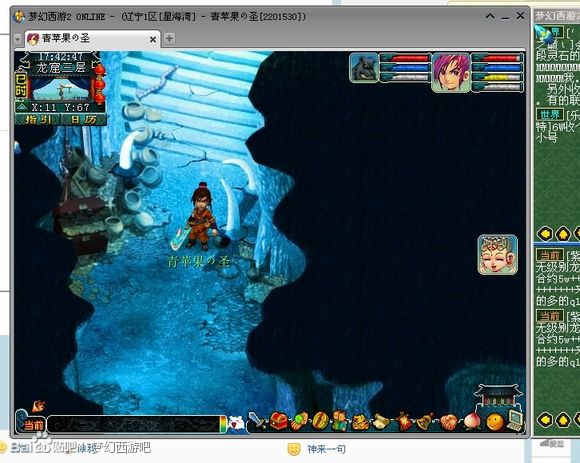Click the 世界 tag before the 特]6w收 message

pyautogui.click(x=550, y=114)
